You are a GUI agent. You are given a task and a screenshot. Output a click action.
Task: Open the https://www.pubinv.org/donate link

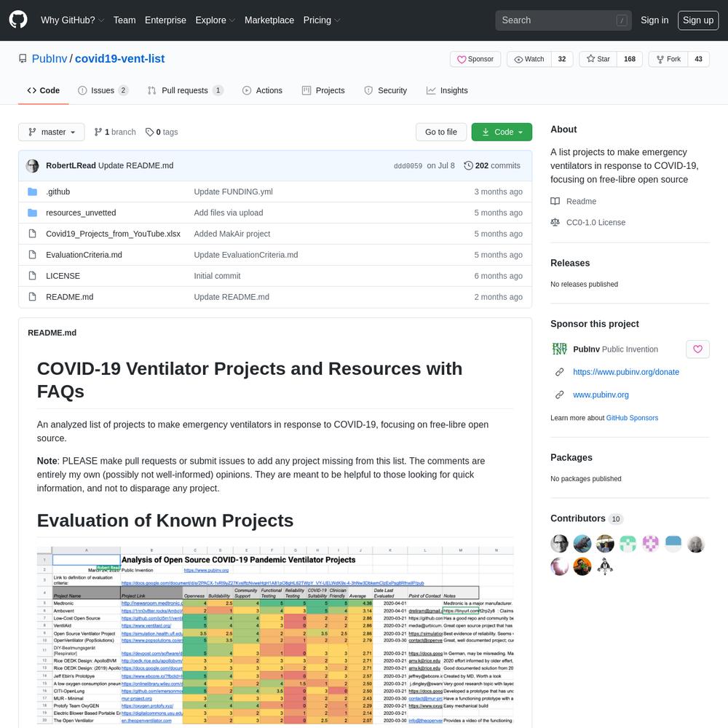tap(626, 372)
